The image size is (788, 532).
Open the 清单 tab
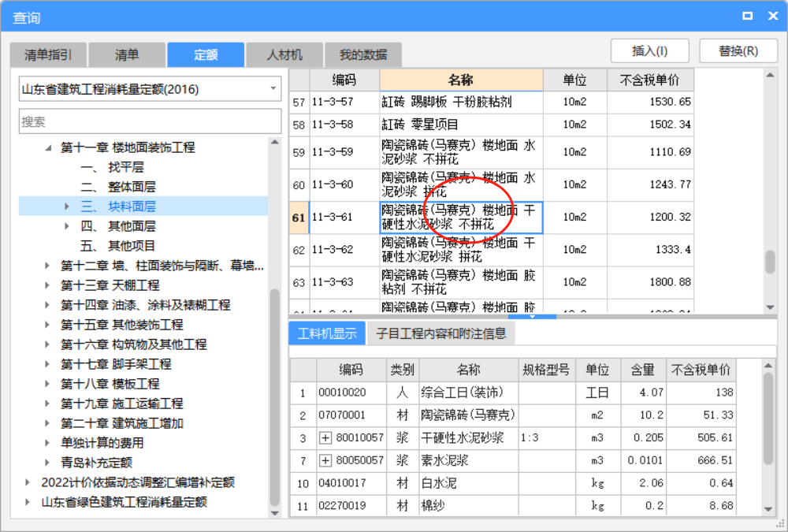(x=127, y=55)
